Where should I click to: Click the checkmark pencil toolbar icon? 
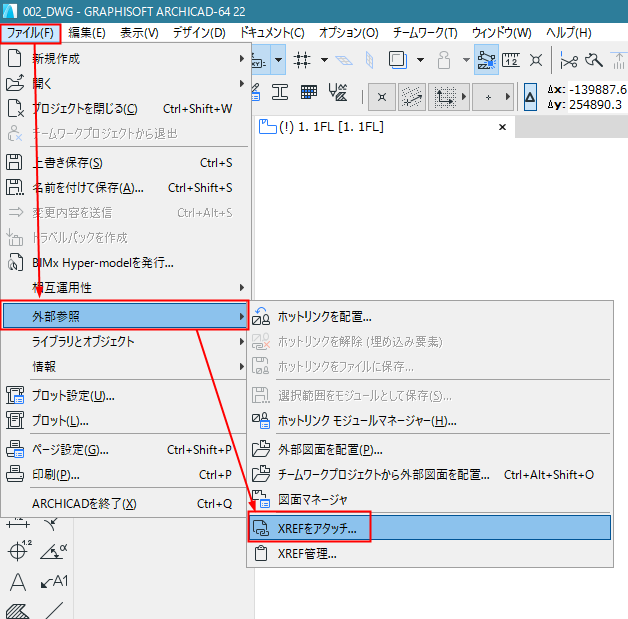tap(338, 92)
